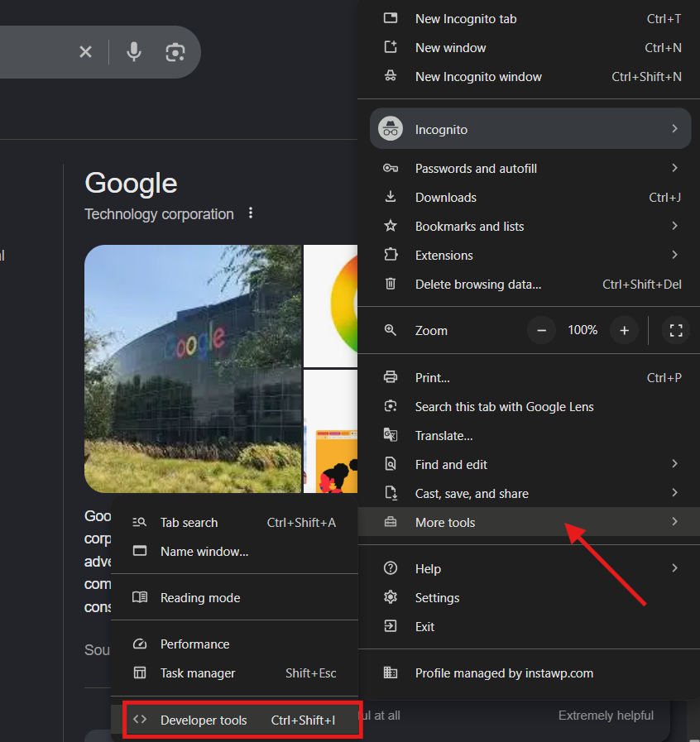Screen dimensions: 700x742
Task: Click the Ctrl+Shift+A shortcut text
Action: (x=301, y=523)
